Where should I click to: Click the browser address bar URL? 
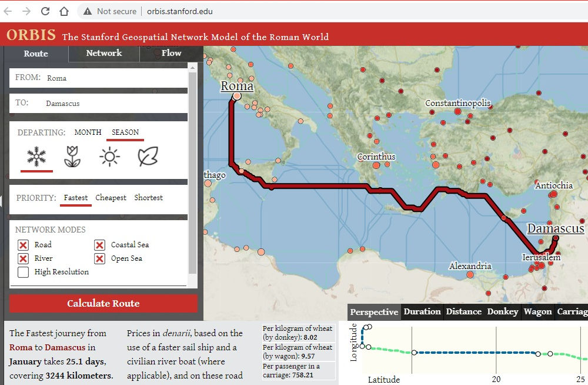tap(179, 11)
